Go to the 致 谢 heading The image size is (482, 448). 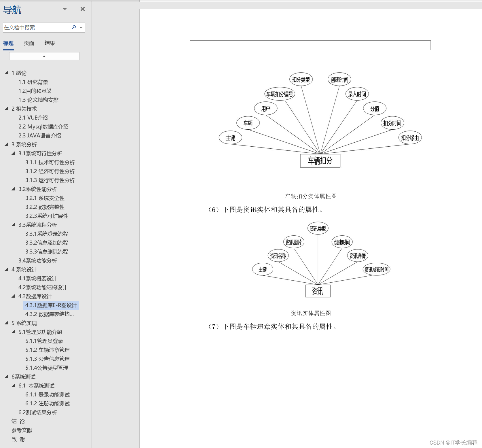pos(18,439)
